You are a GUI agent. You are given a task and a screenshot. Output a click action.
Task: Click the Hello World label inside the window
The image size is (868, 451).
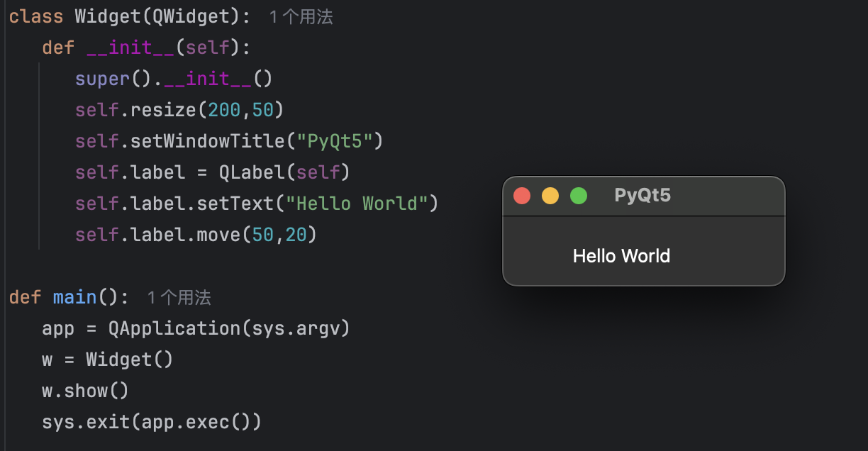(621, 255)
